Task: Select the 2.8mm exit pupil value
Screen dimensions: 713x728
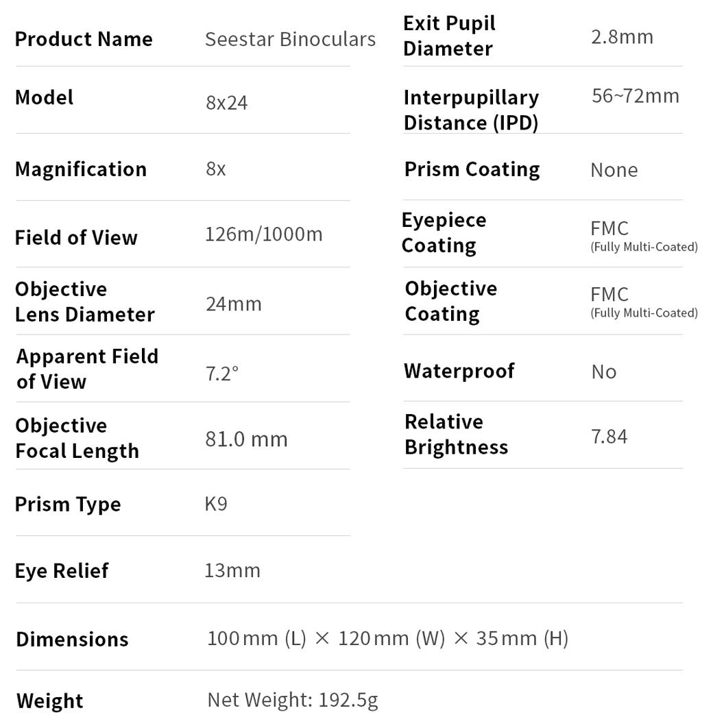Action: coord(622,36)
